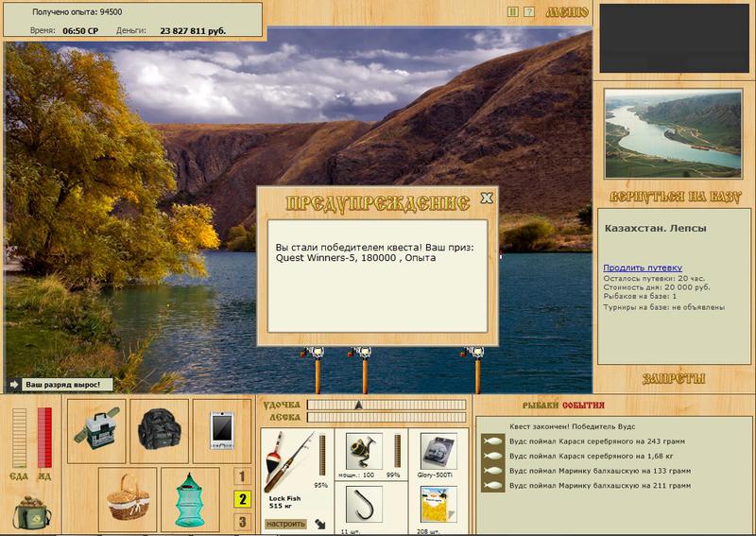Close the Предупреждение dialog
The width and height of the screenshot is (756, 536).
point(487,198)
